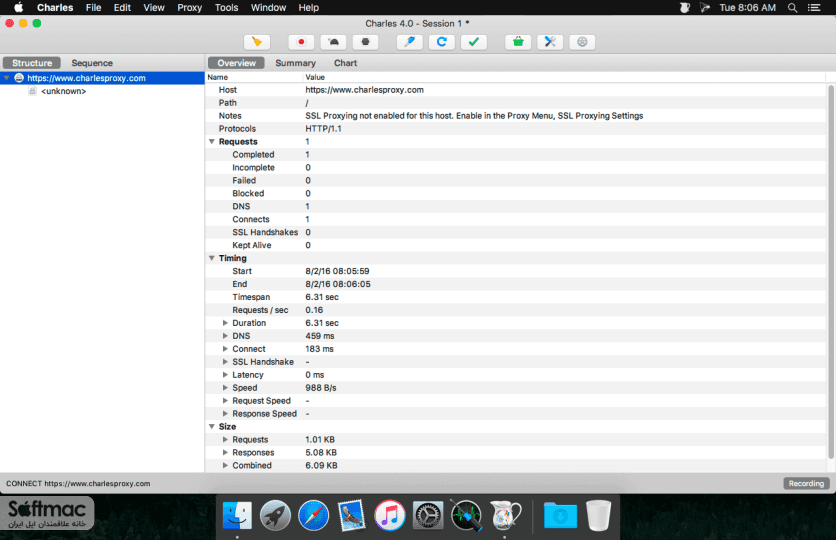Select the <unknown> request item

pos(63,91)
